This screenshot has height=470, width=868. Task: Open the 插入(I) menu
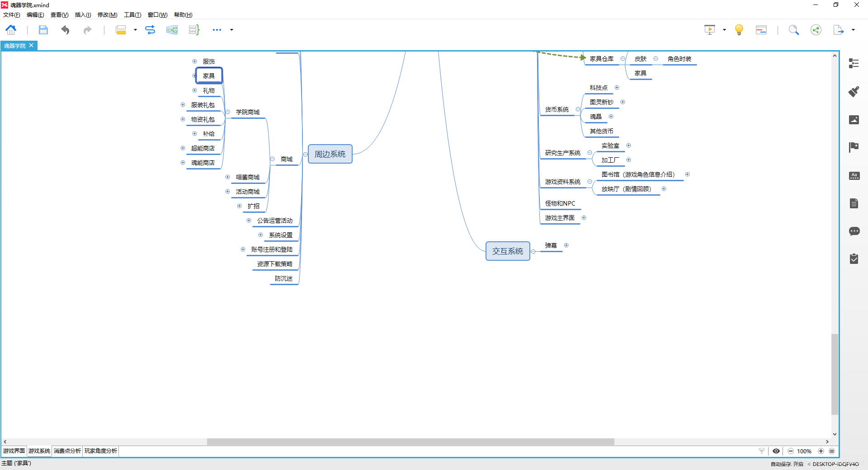click(83, 15)
